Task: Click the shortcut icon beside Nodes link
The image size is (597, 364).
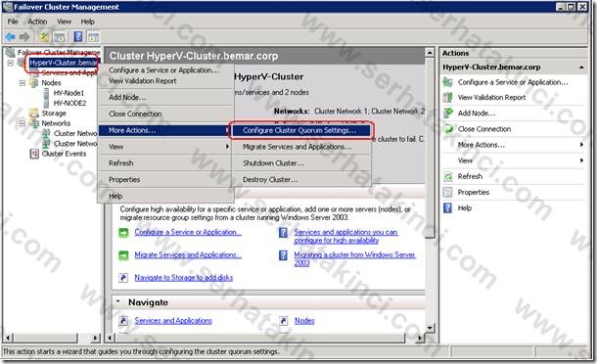Action: (x=283, y=321)
